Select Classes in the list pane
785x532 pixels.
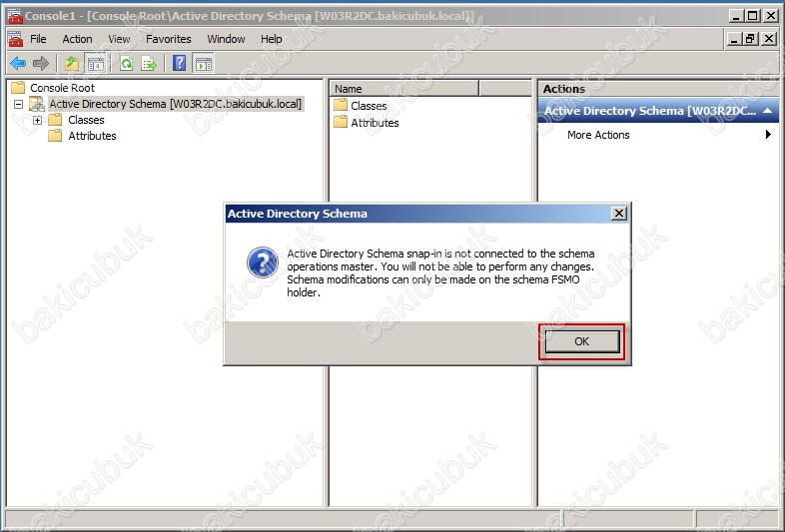tap(369, 106)
